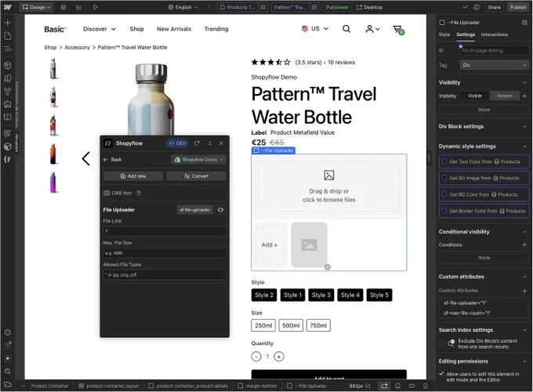
Task: Open the Pages panel icon
Action: click(8, 36)
